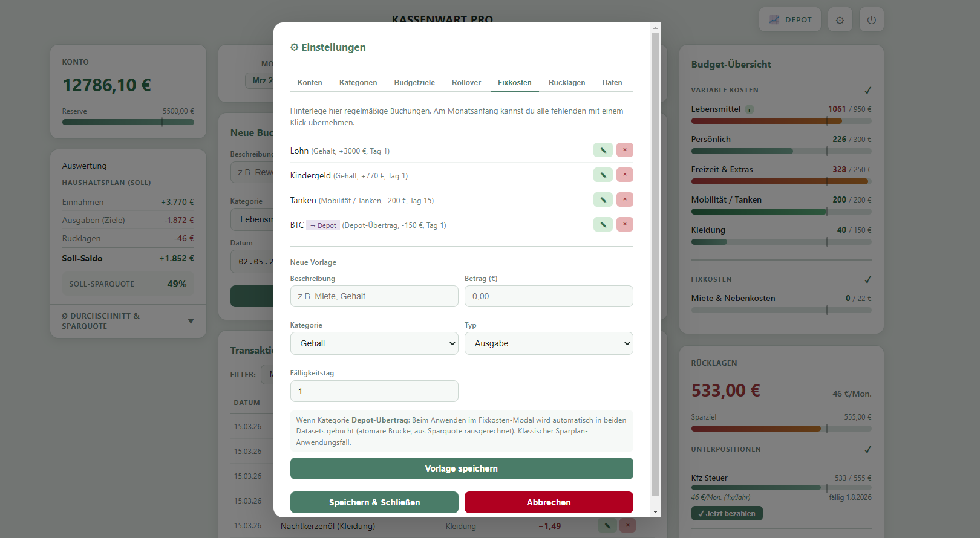
Task: Click the modal scrollbar up arrow
Action: coord(655,28)
